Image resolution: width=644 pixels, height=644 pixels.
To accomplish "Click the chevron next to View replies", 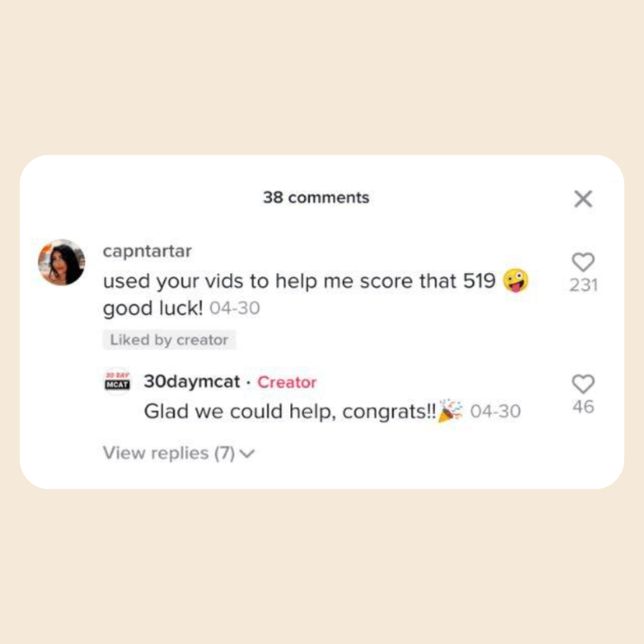I will [247, 454].
